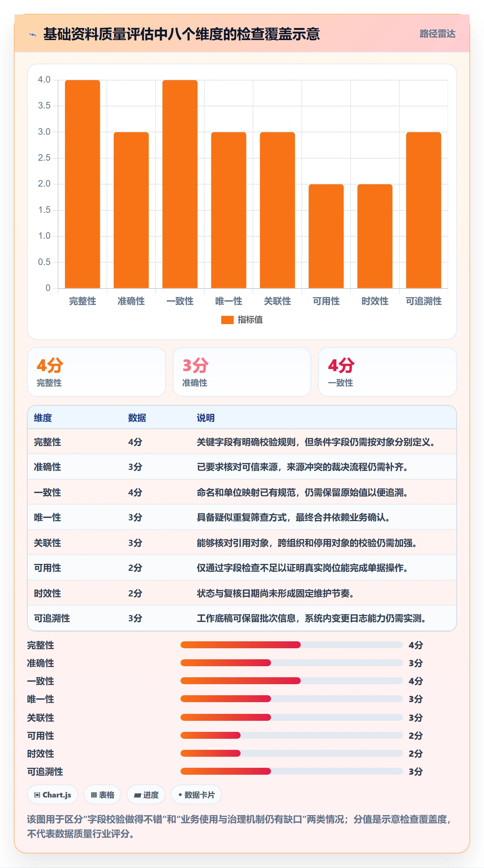Click the 可用性 bar in the chart
The width and height of the screenshot is (484, 868).
[326, 236]
